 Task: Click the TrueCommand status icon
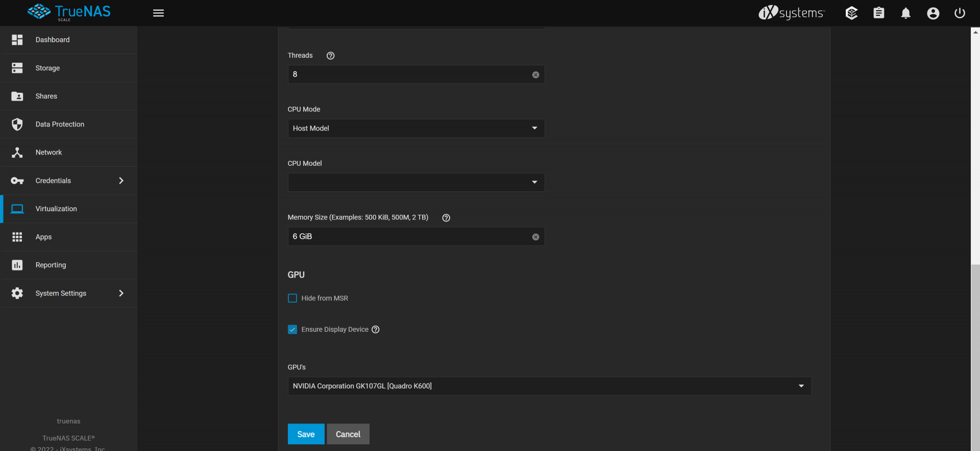[x=851, y=13]
